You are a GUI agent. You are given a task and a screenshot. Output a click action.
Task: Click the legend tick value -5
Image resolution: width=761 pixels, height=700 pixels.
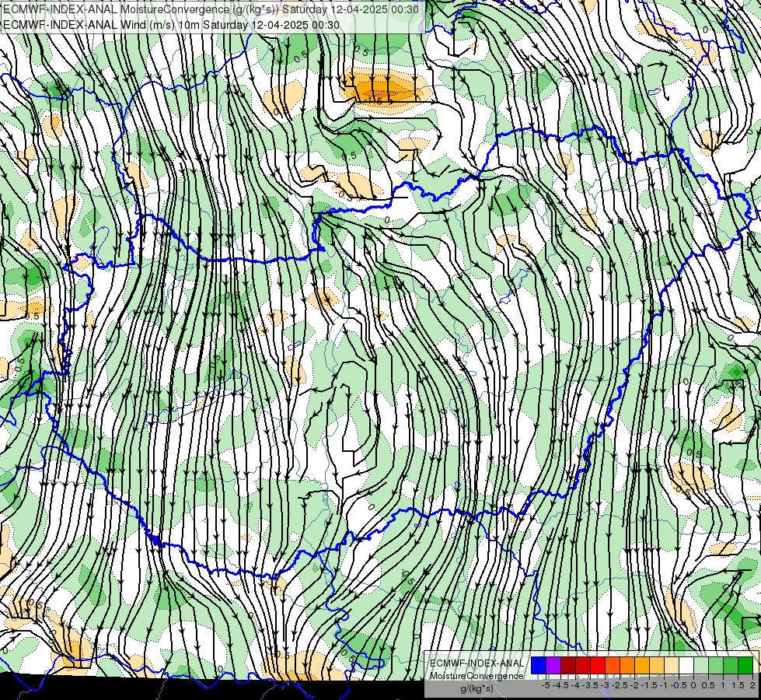click(546, 685)
